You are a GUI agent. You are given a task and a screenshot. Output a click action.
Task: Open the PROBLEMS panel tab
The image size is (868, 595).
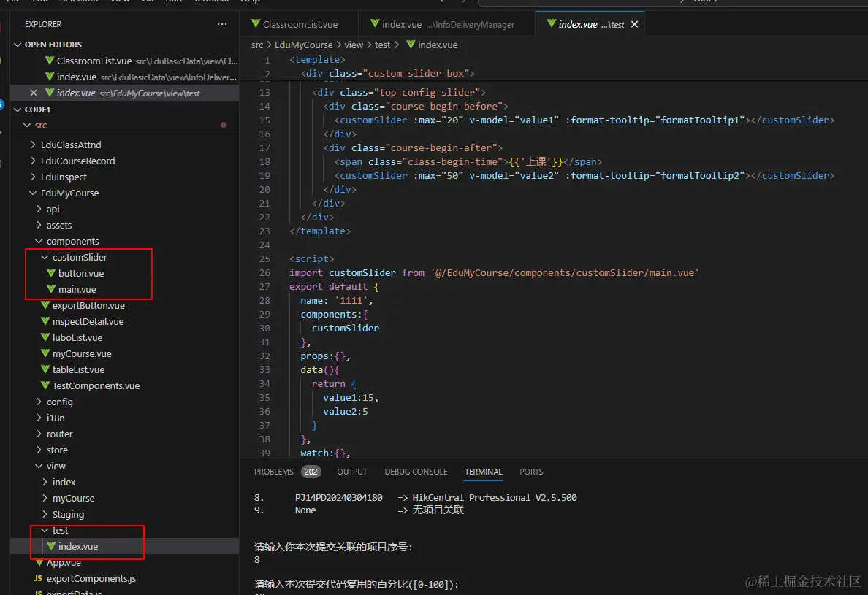point(273,472)
